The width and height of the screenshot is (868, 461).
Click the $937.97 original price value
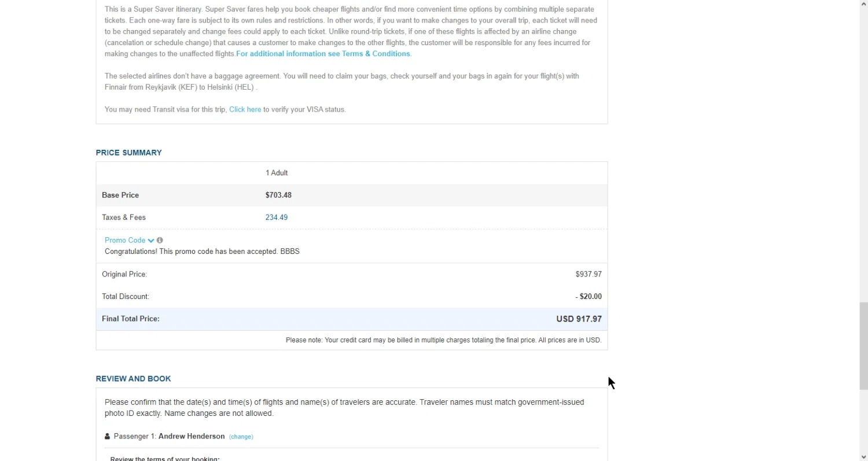tap(589, 274)
